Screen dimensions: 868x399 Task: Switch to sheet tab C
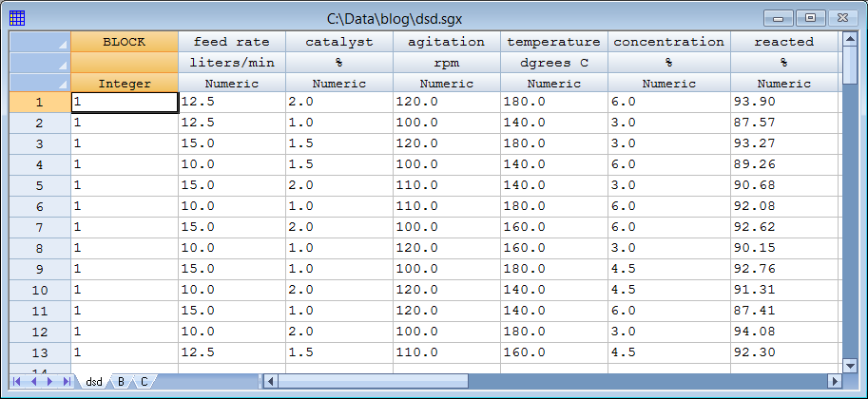pyautogui.click(x=144, y=381)
